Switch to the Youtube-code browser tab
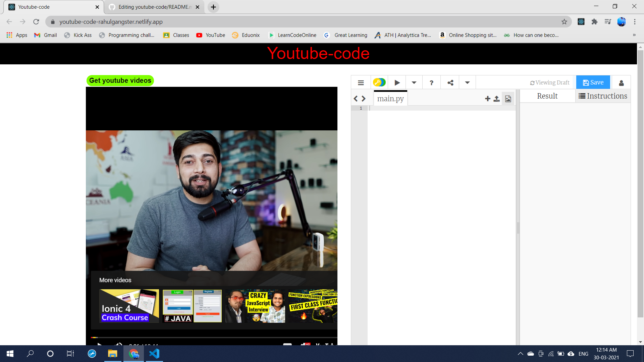The height and width of the screenshot is (362, 644). tap(54, 7)
